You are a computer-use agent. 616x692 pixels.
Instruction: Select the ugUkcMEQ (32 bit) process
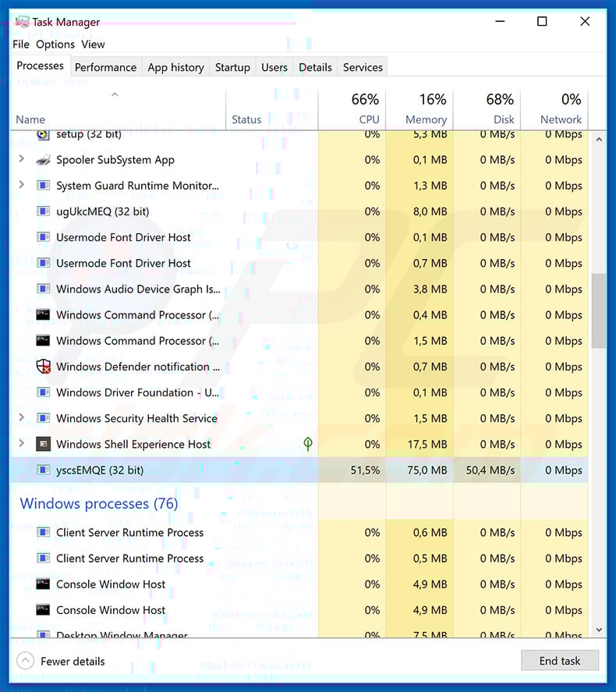pyautogui.click(x=299, y=211)
